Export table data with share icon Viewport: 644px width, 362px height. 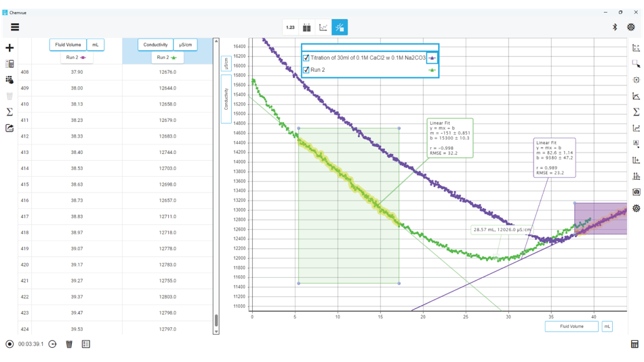point(9,128)
